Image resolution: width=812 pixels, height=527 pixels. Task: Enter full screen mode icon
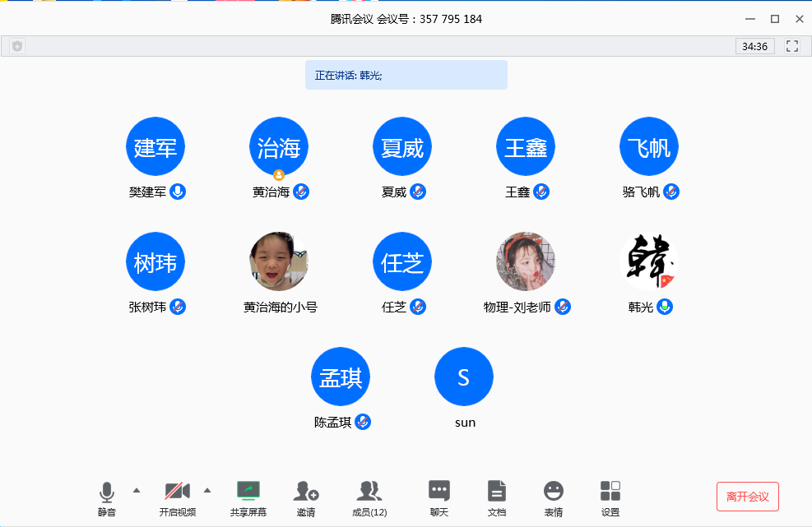pyautogui.click(x=792, y=46)
